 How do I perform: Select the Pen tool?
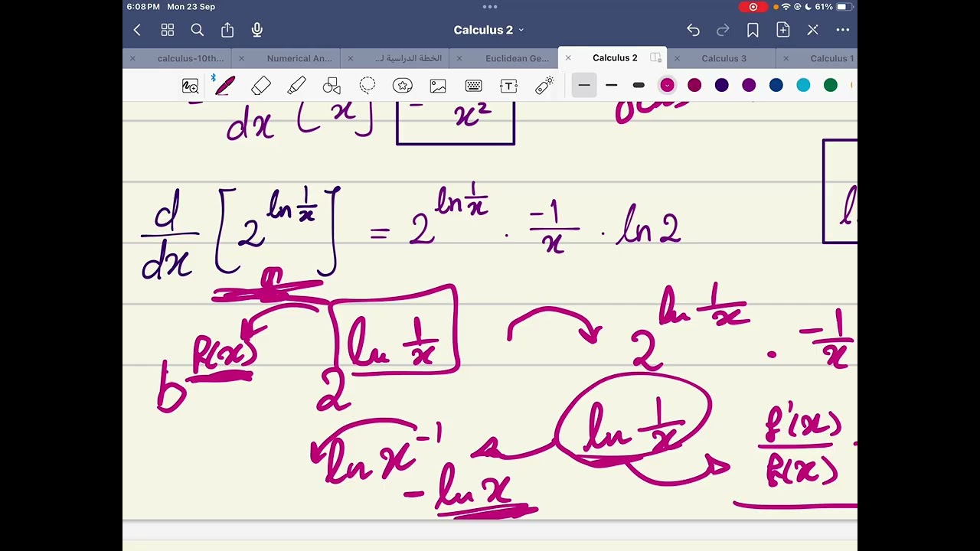[x=224, y=86]
